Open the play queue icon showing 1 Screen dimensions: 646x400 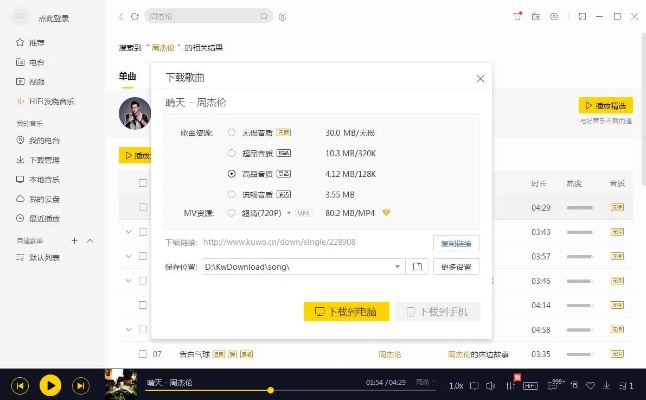(625, 386)
